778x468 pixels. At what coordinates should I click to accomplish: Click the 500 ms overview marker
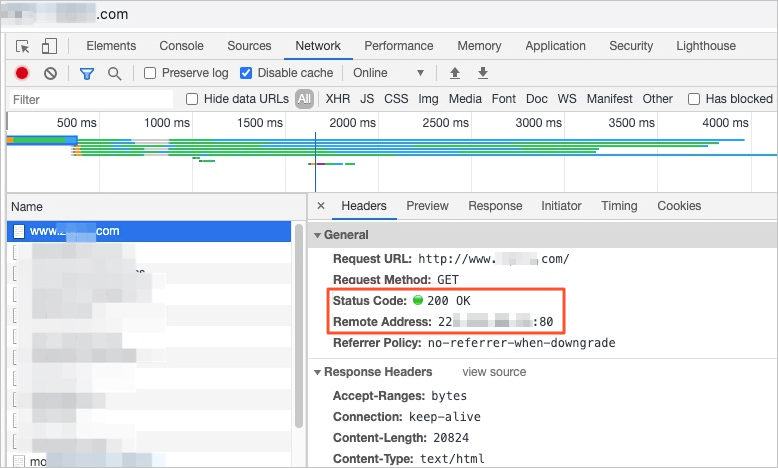[76, 123]
